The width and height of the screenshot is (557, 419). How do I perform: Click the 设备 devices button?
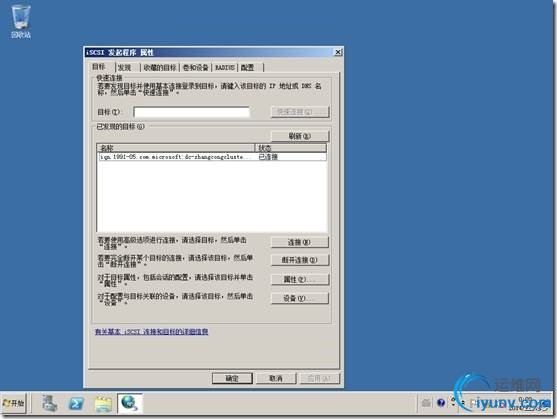point(300,298)
